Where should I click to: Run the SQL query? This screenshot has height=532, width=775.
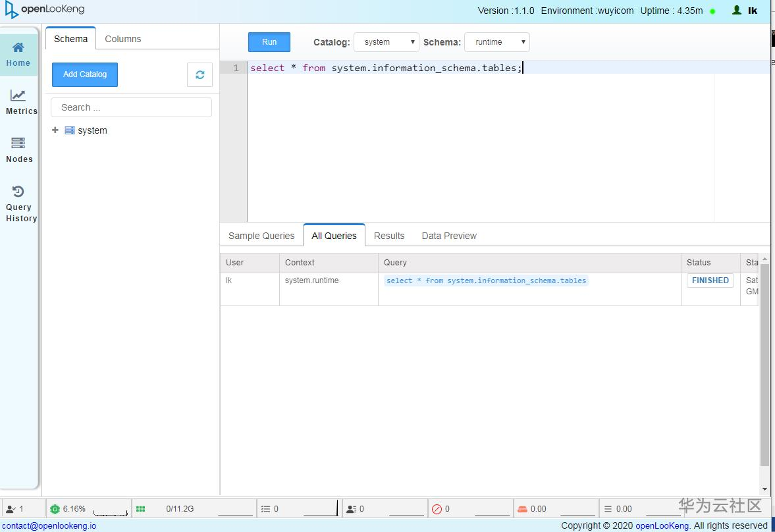coord(269,42)
